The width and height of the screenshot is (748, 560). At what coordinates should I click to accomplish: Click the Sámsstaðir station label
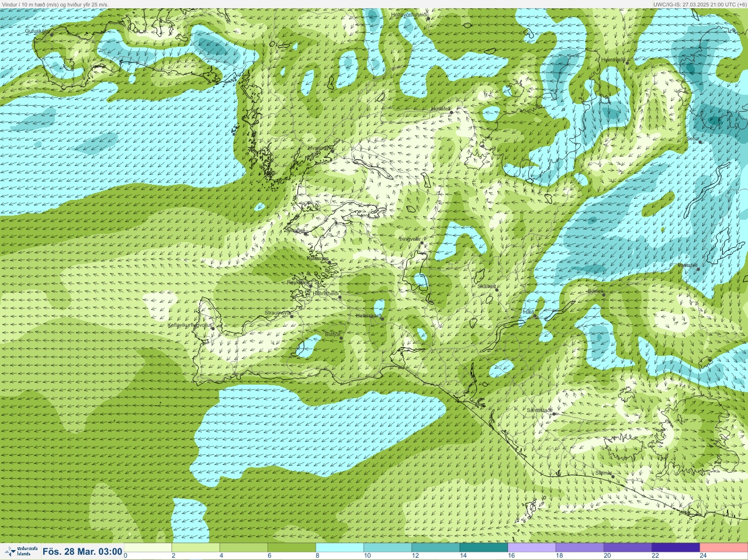[x=539, y=410]
